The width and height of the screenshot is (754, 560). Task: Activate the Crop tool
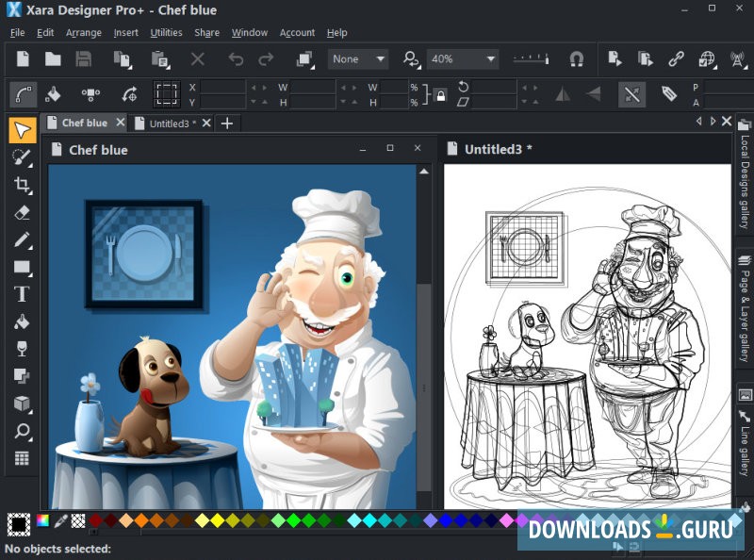[21, 186]
